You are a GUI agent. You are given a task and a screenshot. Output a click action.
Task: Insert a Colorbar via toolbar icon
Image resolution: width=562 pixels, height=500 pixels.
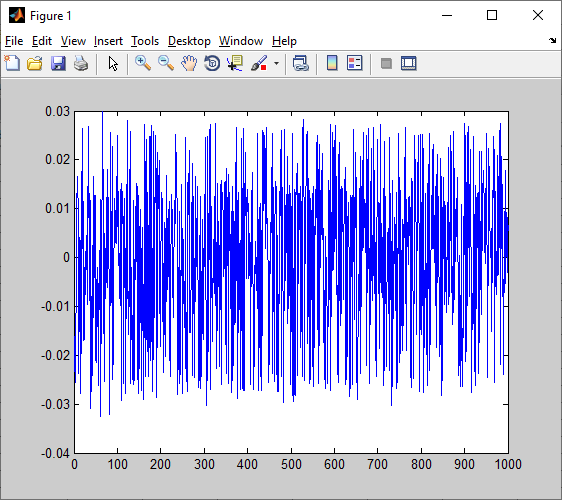[x=332, y=63]
